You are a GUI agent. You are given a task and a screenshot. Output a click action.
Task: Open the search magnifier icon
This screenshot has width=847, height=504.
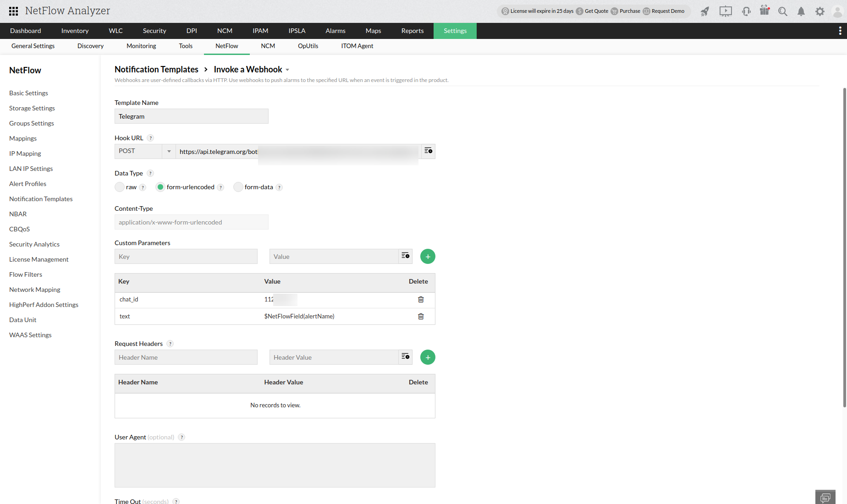pyautogui.click(x=782, y=11)
